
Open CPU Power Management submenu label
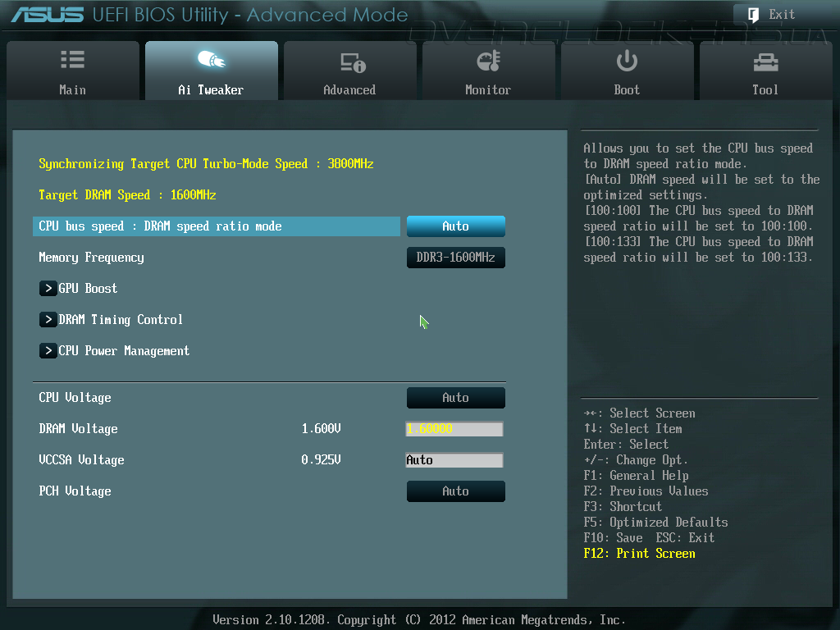[x=124, y=351]
